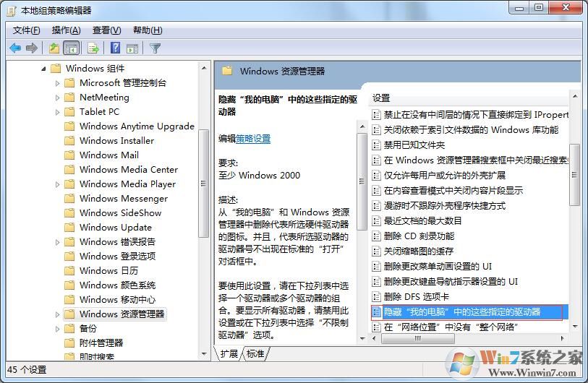Select 删除更改菜单动画设置的 UI setting
Image resolution: width=588 pixels, height=383 pixels.
(438, 267)
